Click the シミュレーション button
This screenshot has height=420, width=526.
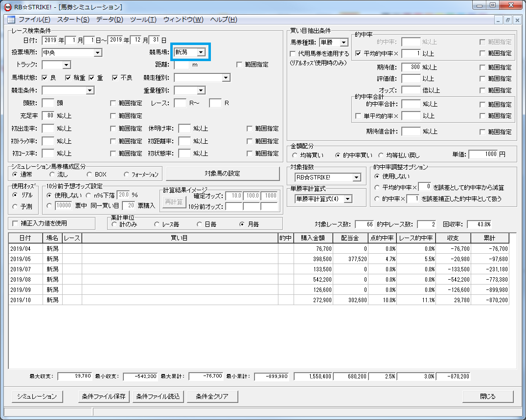point(37,397)
